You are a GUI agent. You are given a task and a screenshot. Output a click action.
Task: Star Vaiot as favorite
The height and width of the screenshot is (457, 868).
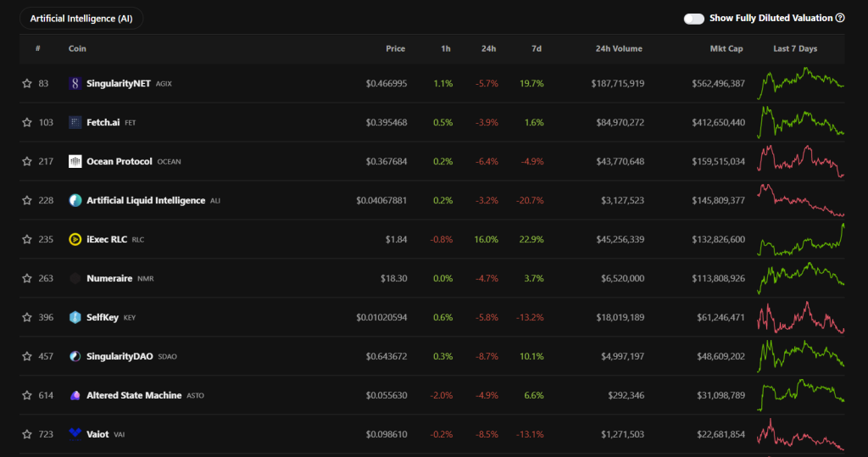[26, 434]
